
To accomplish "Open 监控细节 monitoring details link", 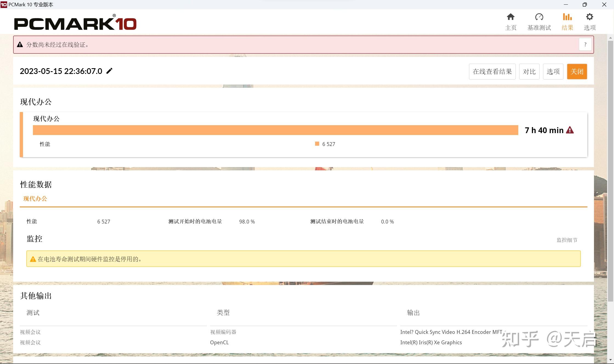I will click(x=567, y=240).
